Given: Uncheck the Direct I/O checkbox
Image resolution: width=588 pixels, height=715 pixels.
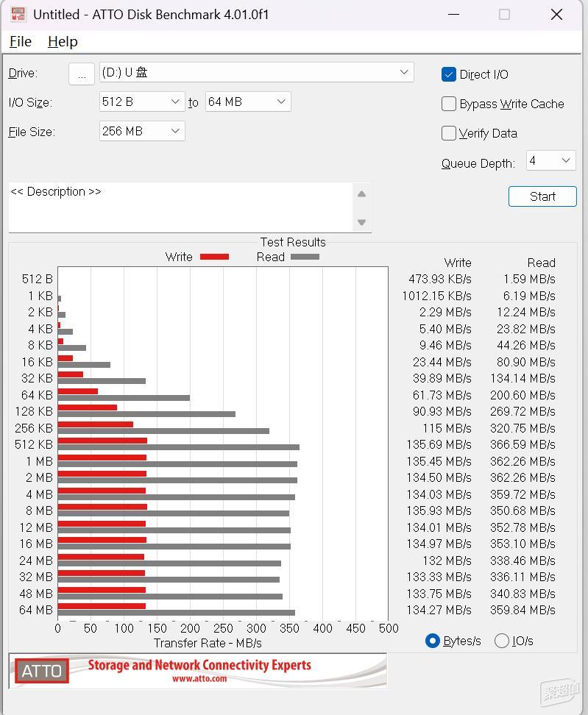Looking at the screenshot, I should point(449,74).
